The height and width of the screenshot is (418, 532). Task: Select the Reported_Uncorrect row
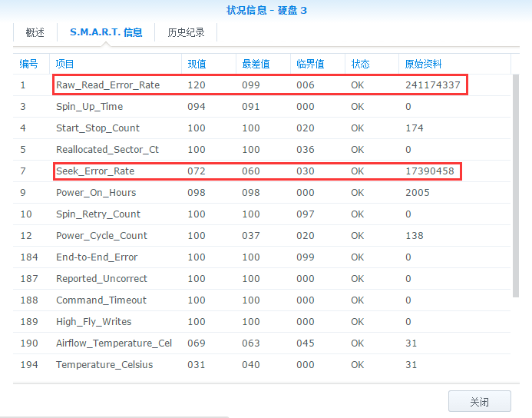pyautogui.click(x=262, y=278)
